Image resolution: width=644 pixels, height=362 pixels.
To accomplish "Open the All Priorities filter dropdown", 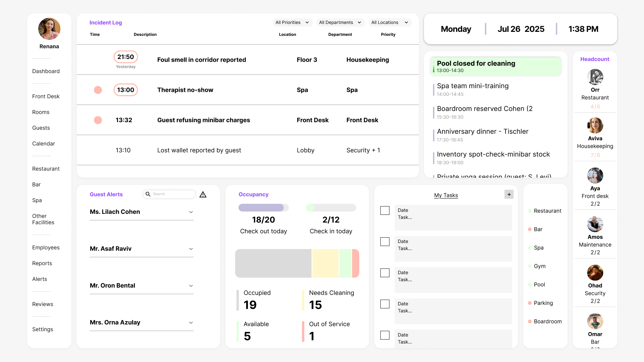I will (292, 22).
